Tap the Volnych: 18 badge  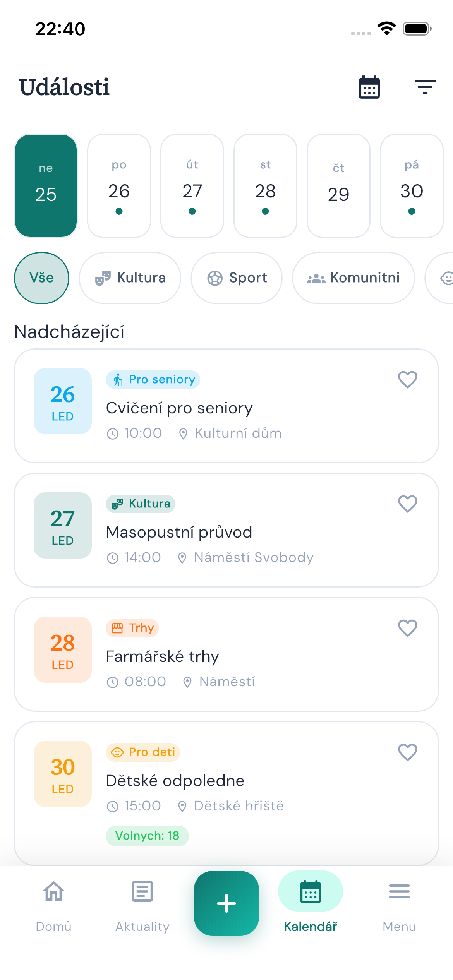pos(147,836)
